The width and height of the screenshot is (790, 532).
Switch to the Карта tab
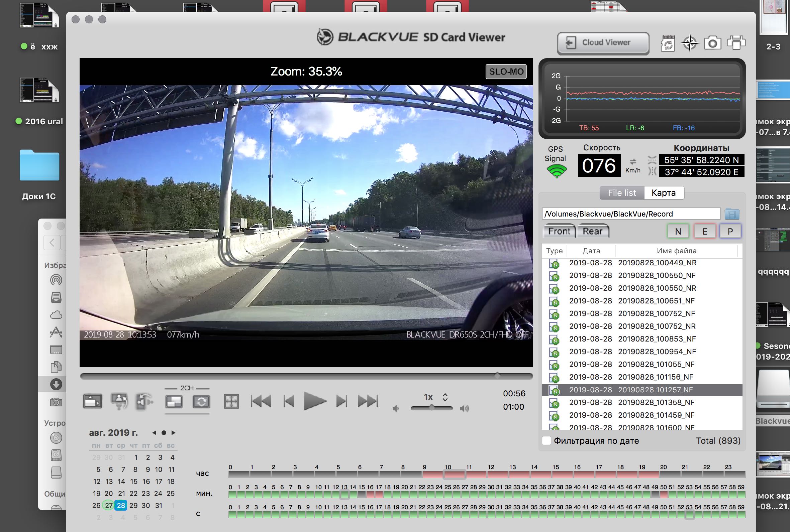pyautogui.click(x=664, y=193)
